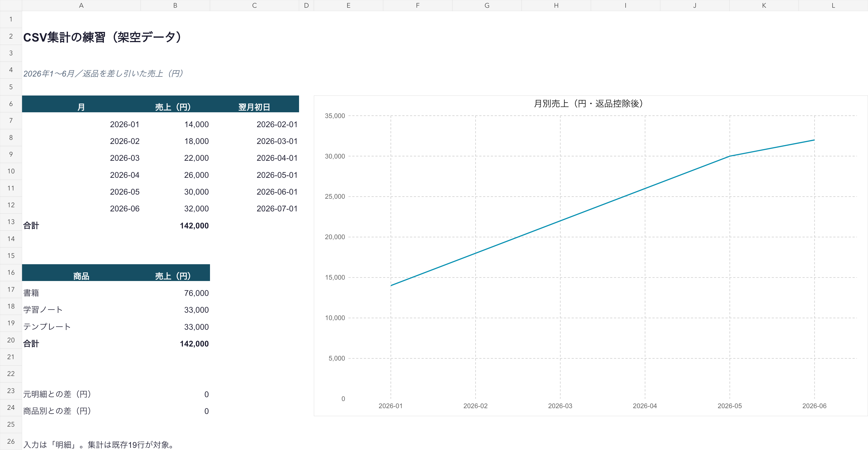Select column B header
The height and width of the screenshot is (450, 868).
coord(175,6)
